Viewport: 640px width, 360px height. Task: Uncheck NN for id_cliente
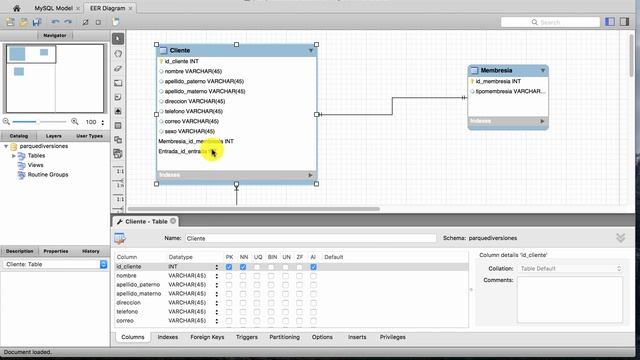coord(243,267)
